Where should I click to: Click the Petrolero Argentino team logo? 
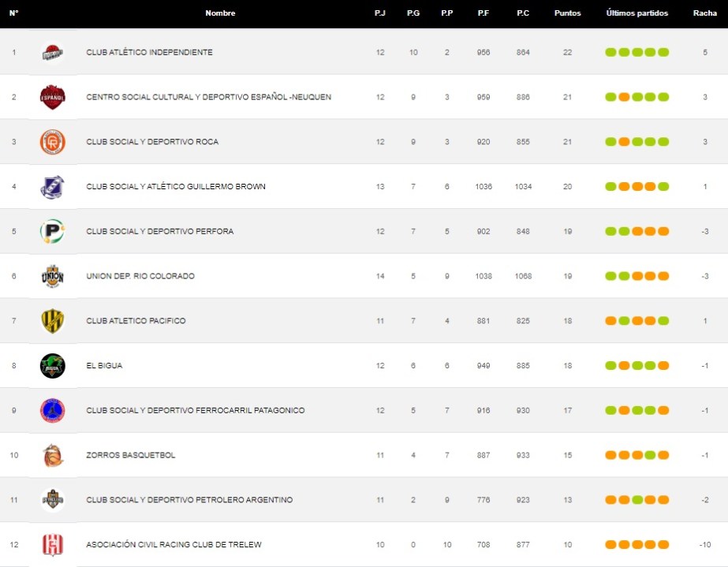[x=52, y=500]
